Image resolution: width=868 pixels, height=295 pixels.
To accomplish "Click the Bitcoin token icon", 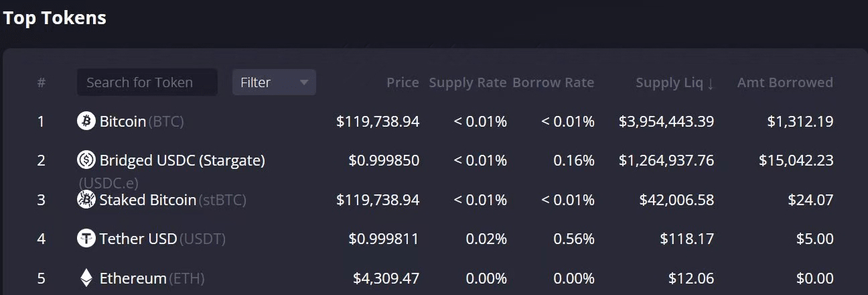I will pos(86,121).
